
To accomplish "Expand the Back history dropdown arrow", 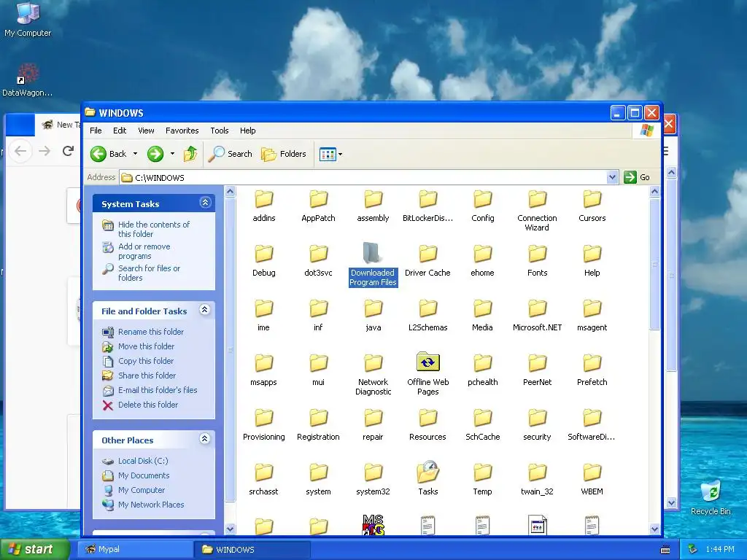I will (x=135, y=154).
